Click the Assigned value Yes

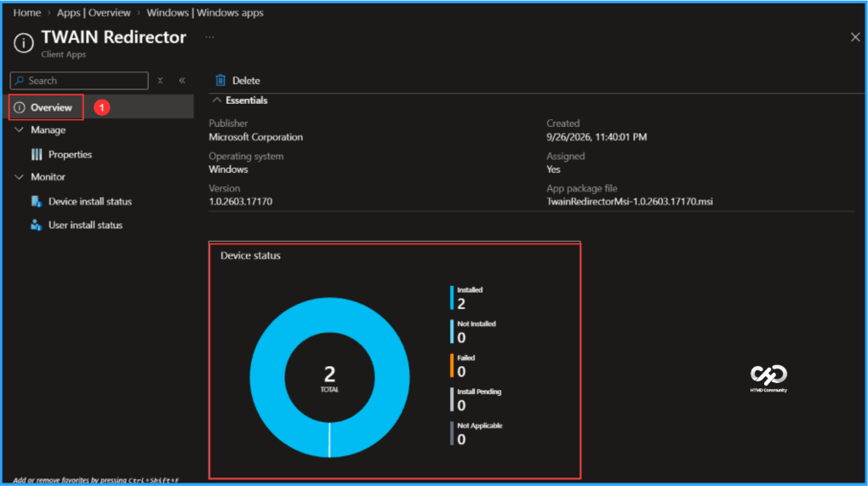[554, 169]
